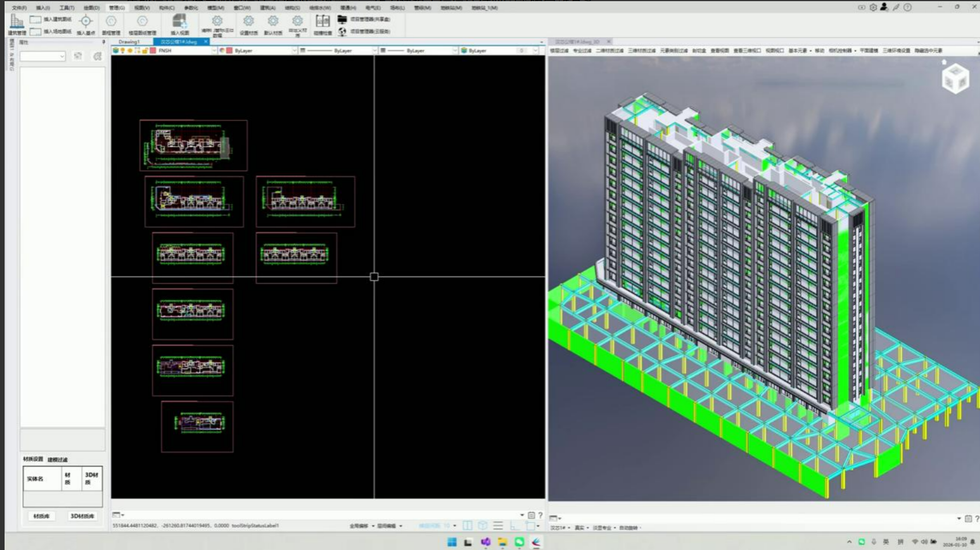
Task: Click the 3D view cube navigator
Action: click(955, 78)
